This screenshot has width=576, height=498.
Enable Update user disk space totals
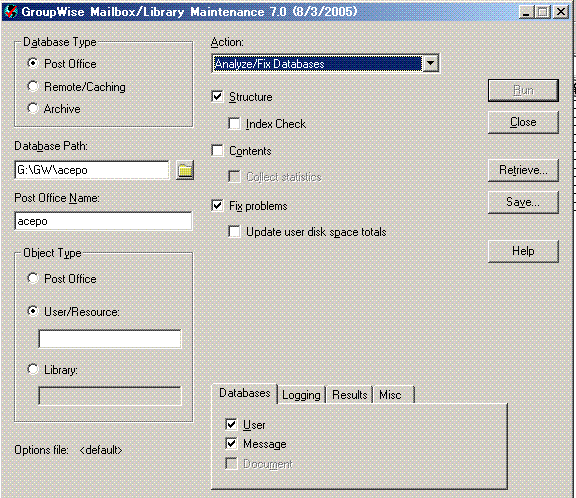(234, 232)
